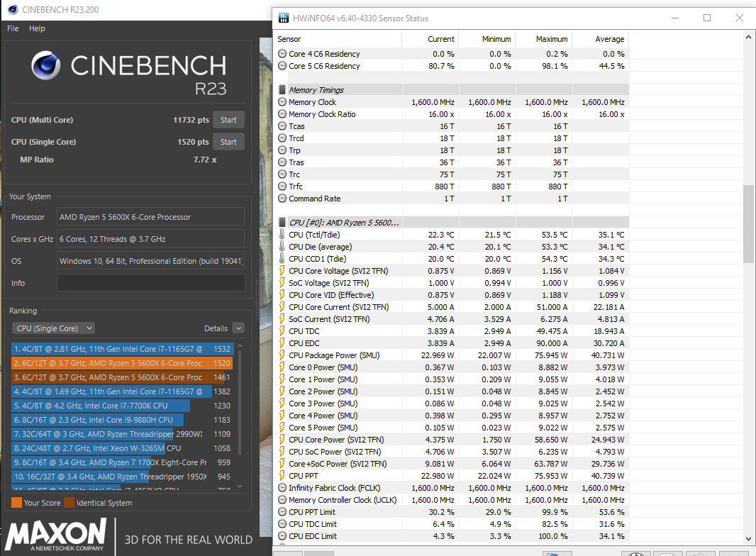Image resolution: width=756 pixels, height=556 pixels.
Task: Select ranking entry 10 Threadripper 1950X
Action: tap(123, 477)
